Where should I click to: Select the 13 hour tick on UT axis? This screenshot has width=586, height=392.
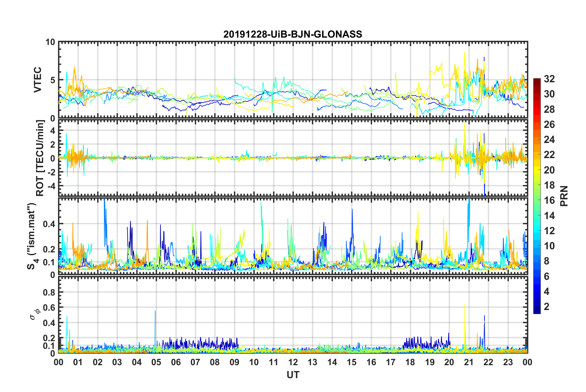tap(313, 362)
